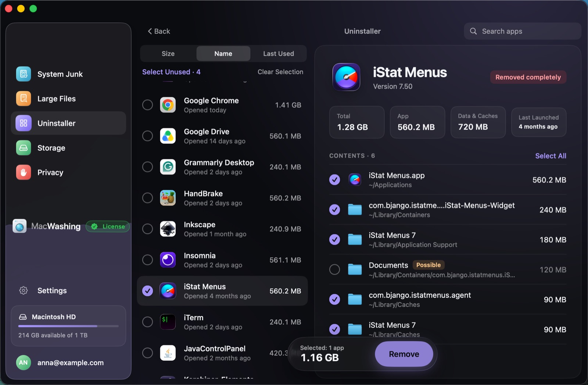Click the Remove button

pos(404,354)
